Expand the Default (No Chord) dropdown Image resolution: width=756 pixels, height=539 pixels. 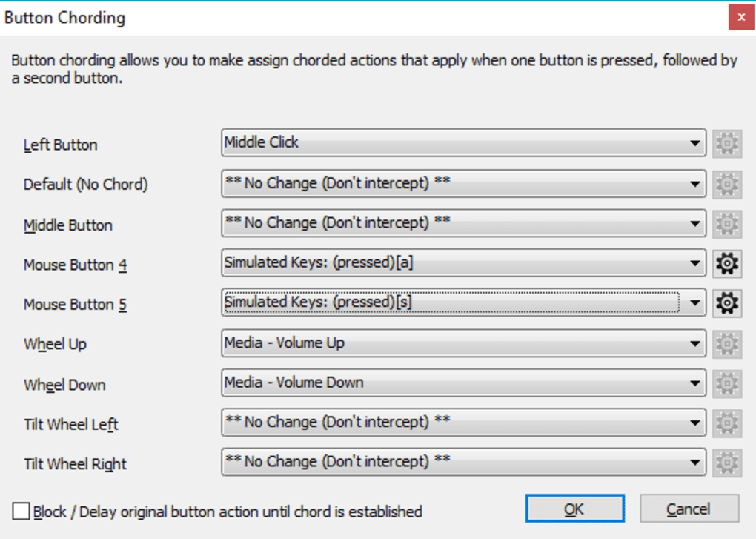(x=697, y=183)
